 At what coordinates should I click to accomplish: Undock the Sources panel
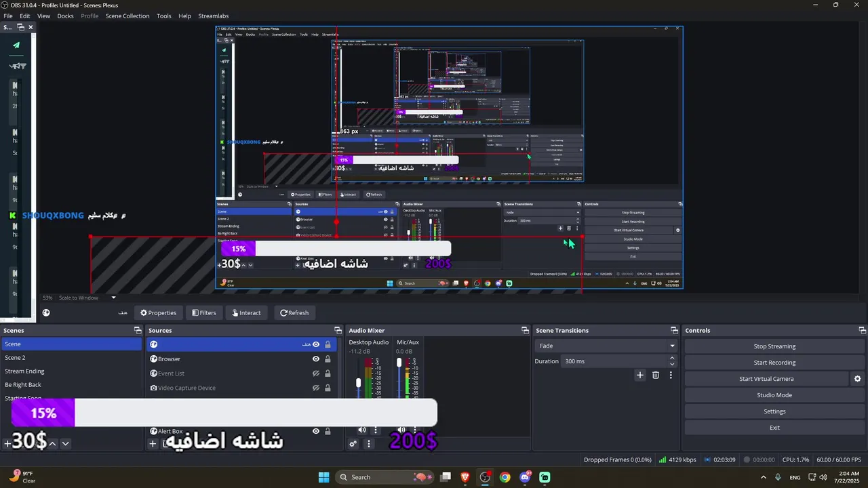pos(338,331)
